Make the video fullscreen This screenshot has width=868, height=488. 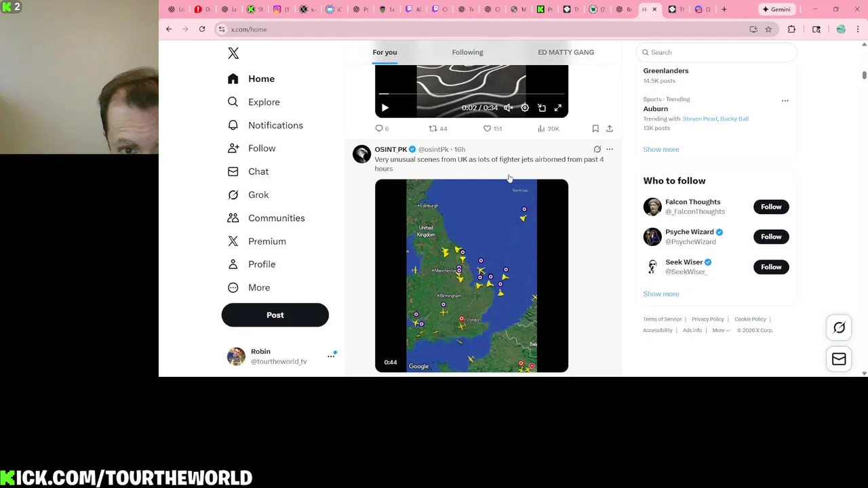tap(557, 108)
